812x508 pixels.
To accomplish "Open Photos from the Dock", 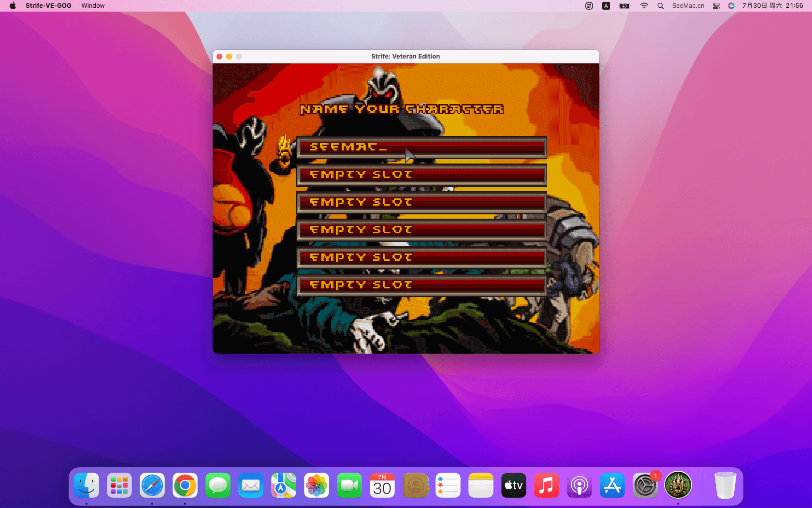I will pos(317,485).
